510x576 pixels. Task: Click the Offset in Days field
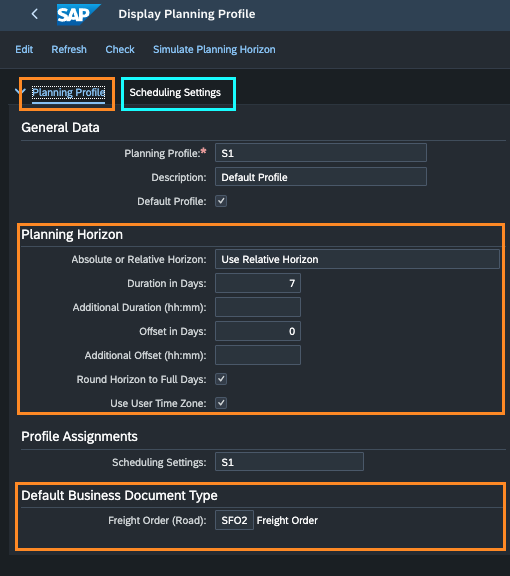[x=258, y=331]
